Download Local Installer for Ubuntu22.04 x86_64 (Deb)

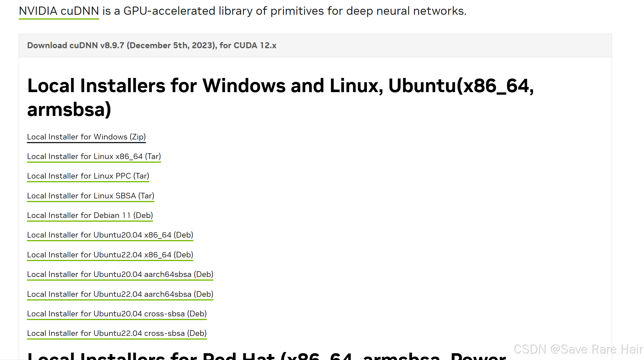(x=110, y=255)
